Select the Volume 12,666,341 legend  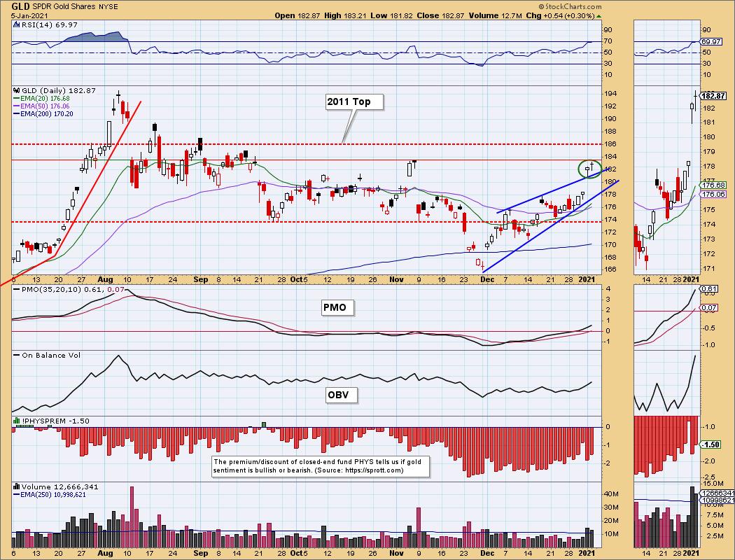click(59, 486)
